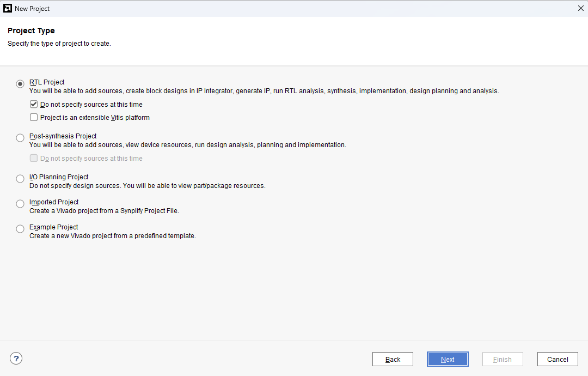Go to the previous step with Back
The image size is (588, 376).
[x=393, y=359]
